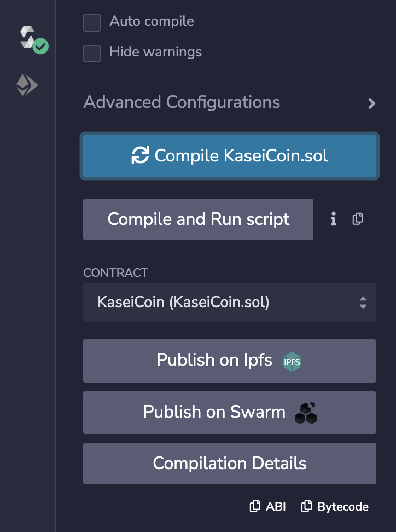Image resolution: width=396 pixels, height=532 pixels.
Task: Copy the Bytecode using its copy icon
Action: [x=307, y=506]
